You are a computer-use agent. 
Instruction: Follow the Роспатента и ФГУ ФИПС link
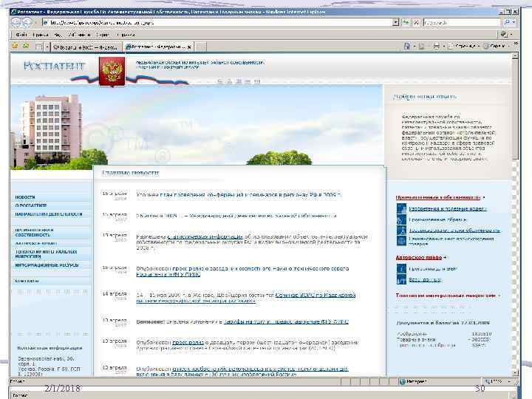point(168,274)
